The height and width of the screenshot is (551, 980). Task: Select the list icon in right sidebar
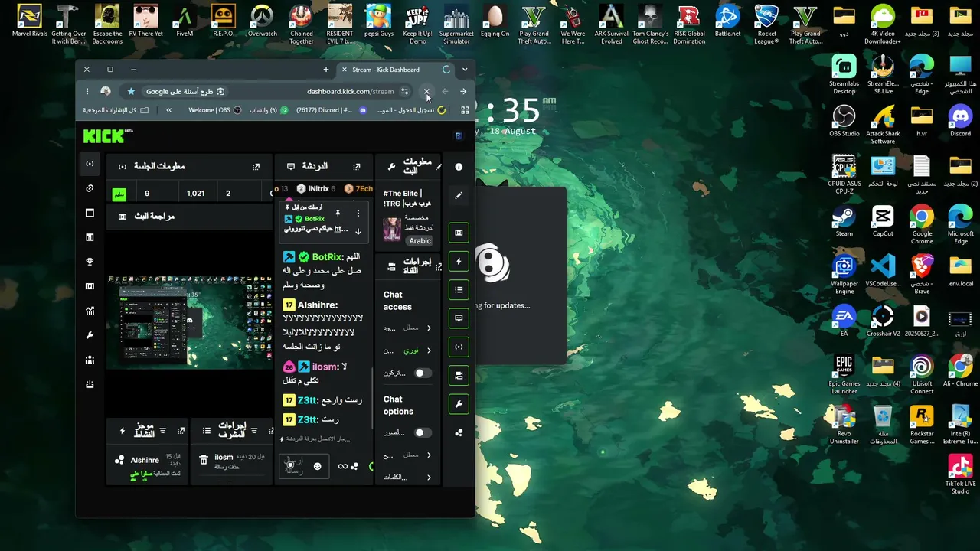459,289
